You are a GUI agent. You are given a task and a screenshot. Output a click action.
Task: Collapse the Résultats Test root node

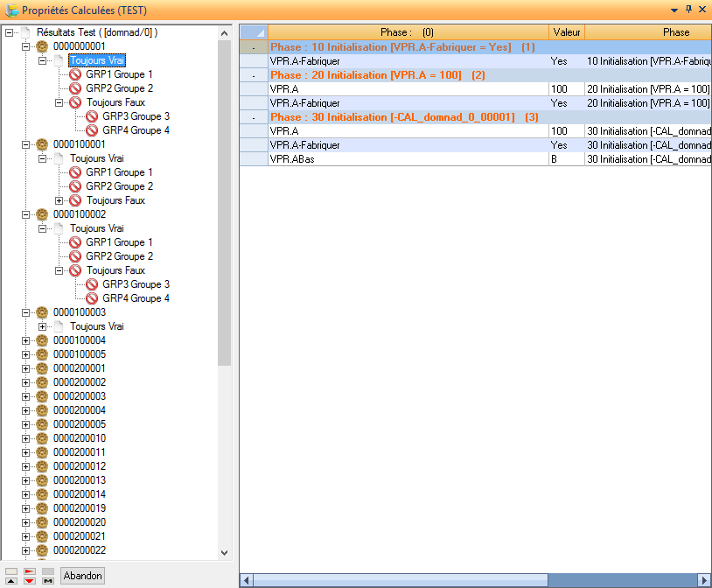pyautogui.click(x=9, y=32)
